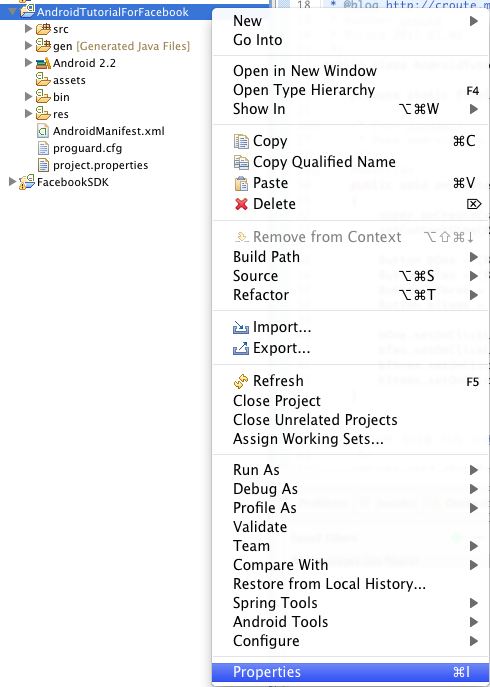Click the Paste clipboard icon
The width and height of the screenshot is (490, 687).
241,183
